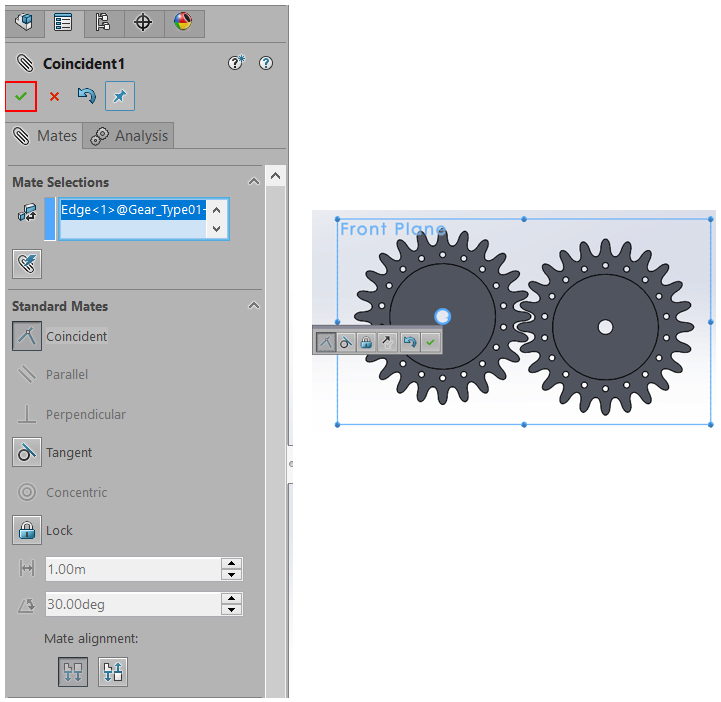The image size is (721, 702).
Task: Click the panel scrollbar up arrow
Action: pyautogui.click(x=275, y=176)
